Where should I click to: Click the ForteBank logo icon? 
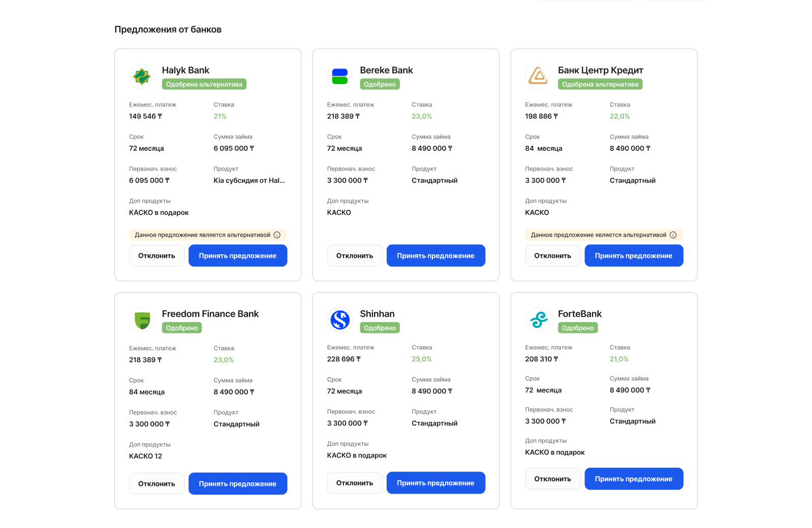click(538, 320)
